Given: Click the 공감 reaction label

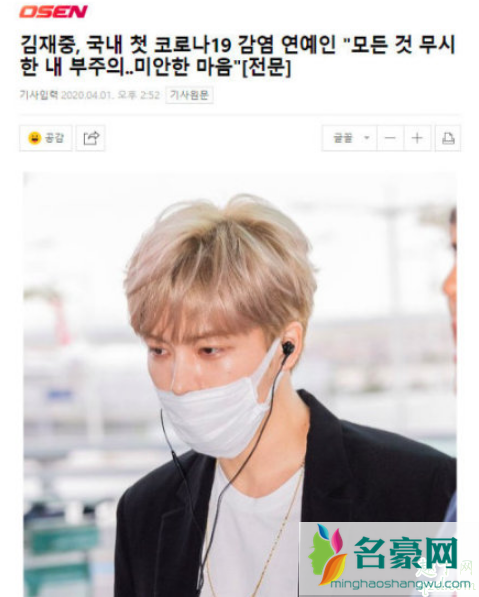Looking at the screenshot, I should (x=54, y=138).
